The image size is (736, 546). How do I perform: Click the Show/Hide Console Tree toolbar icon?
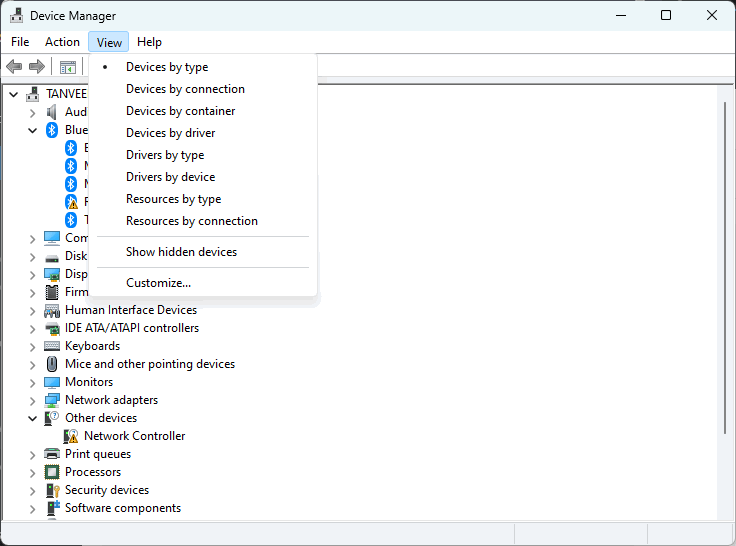tap(68, 67)
